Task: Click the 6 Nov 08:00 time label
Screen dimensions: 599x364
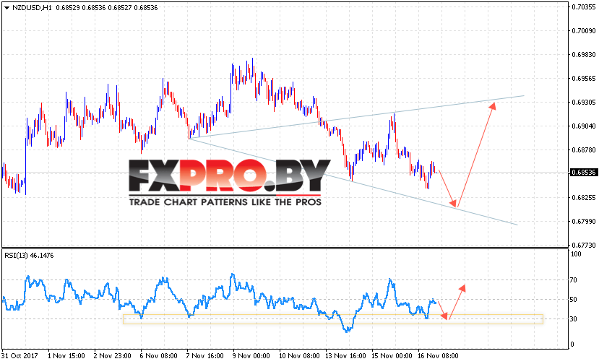Action: [x=158, y=355]
